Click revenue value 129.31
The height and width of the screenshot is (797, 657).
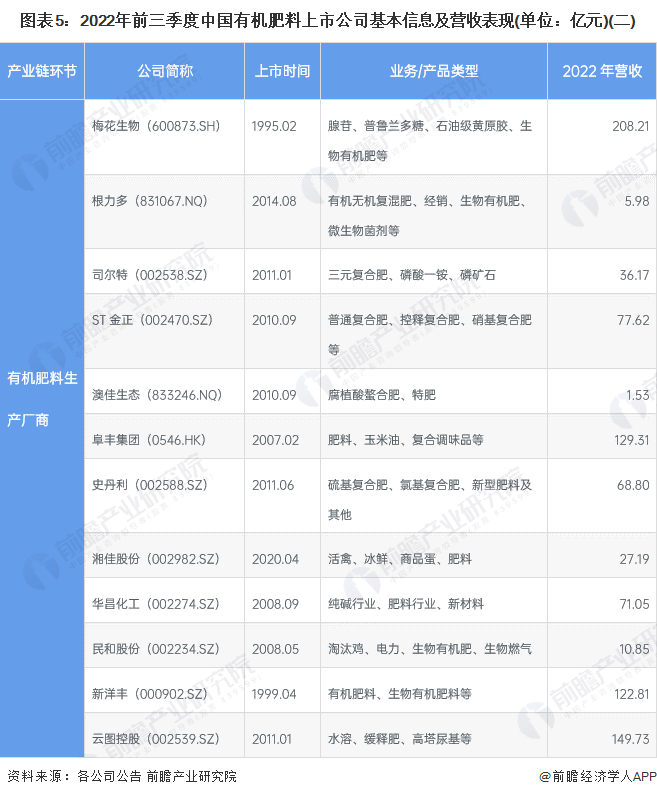coord(632,440)
